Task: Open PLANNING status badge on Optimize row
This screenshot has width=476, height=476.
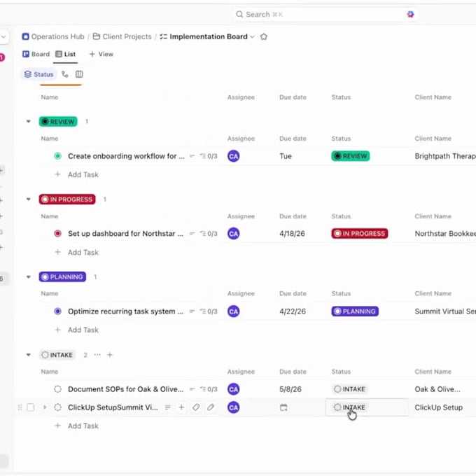Action: click(355, 311)
